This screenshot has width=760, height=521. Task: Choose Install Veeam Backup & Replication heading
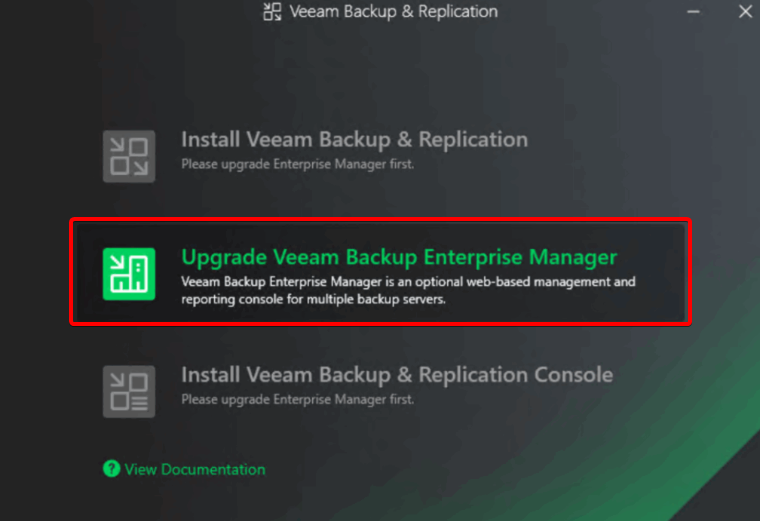click(x=354, y=140)
